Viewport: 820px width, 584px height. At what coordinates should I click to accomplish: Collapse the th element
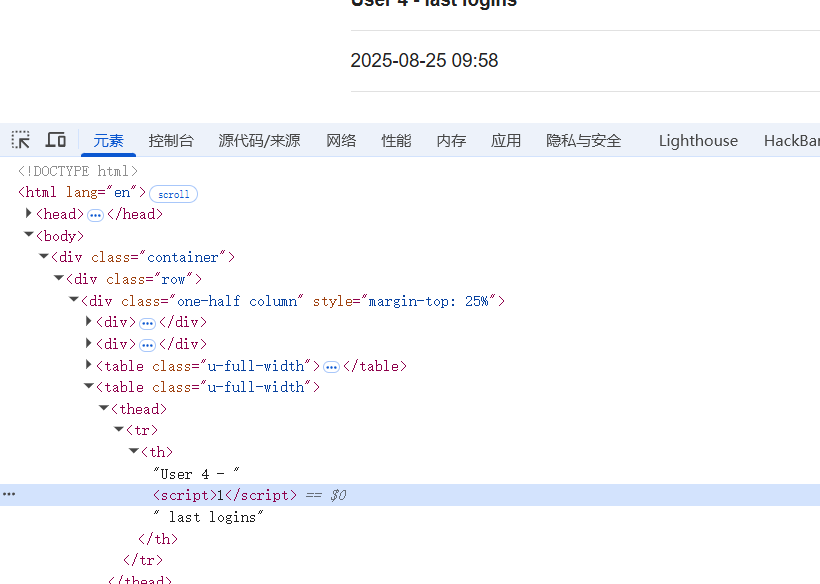134,451
